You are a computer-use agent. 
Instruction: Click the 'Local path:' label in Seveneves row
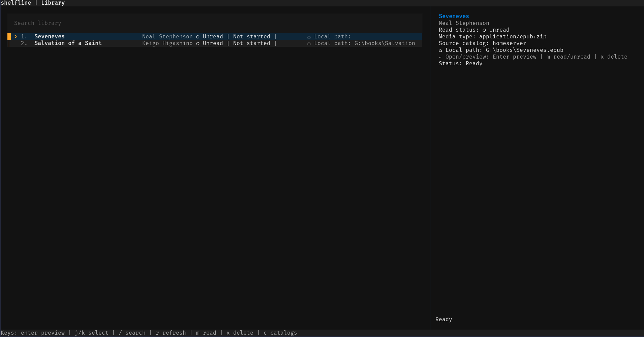click(333, 36)
